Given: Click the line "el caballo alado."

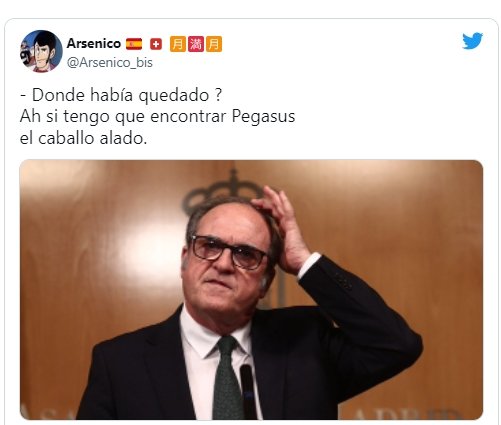Looking at the screenshot, I should [x=83, y=138].
